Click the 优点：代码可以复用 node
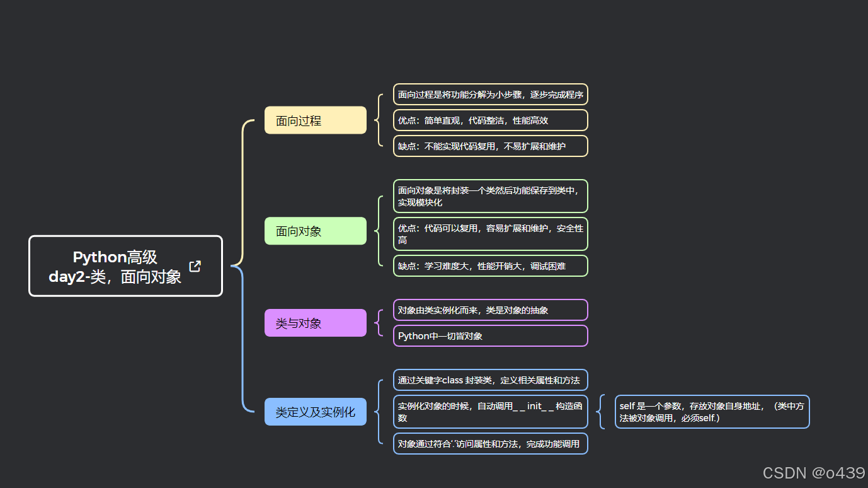Screen dimensions: 868x488 (x=490, y=234)
